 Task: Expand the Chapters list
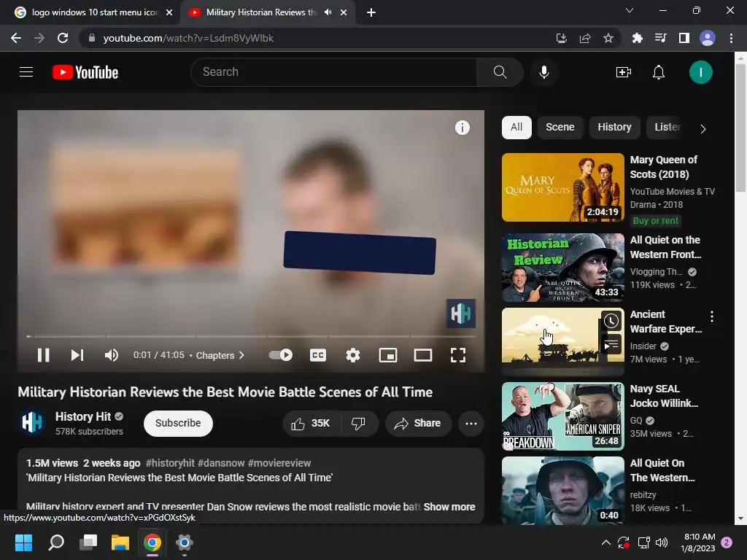point(220,355)
